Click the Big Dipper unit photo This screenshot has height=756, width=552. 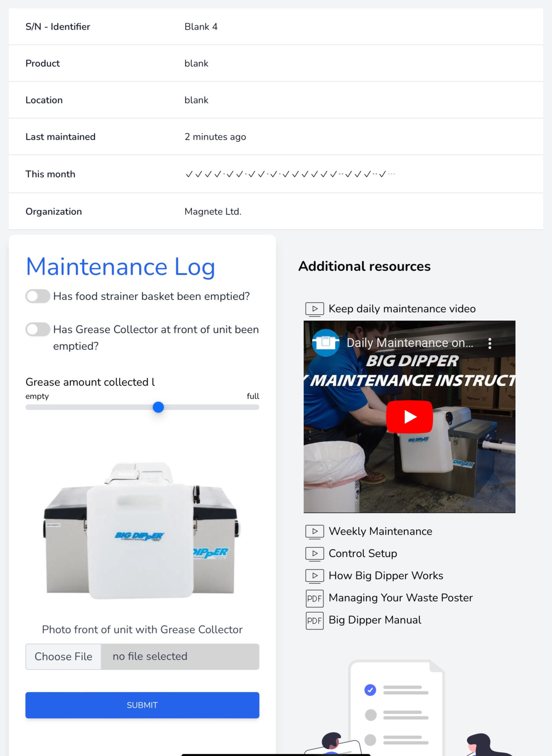click(x=142, y=530)
